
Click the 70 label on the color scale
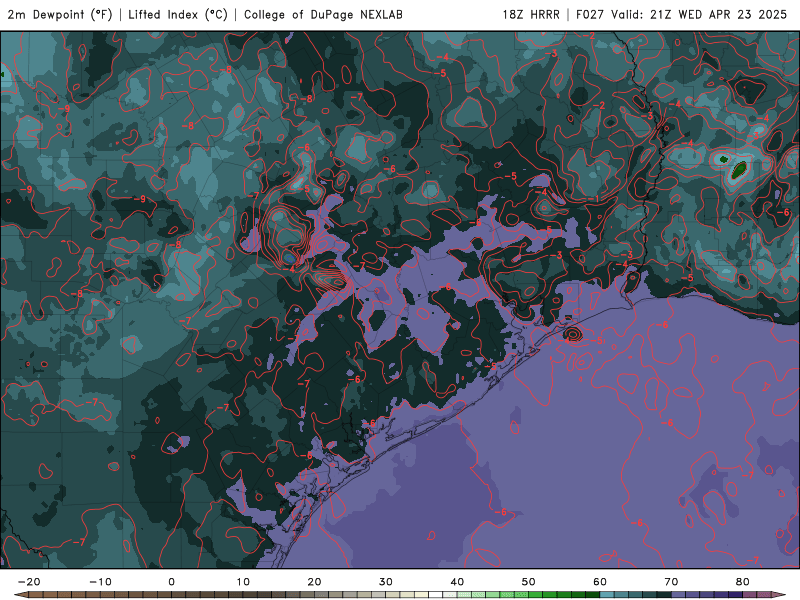(x=671, y=582)
